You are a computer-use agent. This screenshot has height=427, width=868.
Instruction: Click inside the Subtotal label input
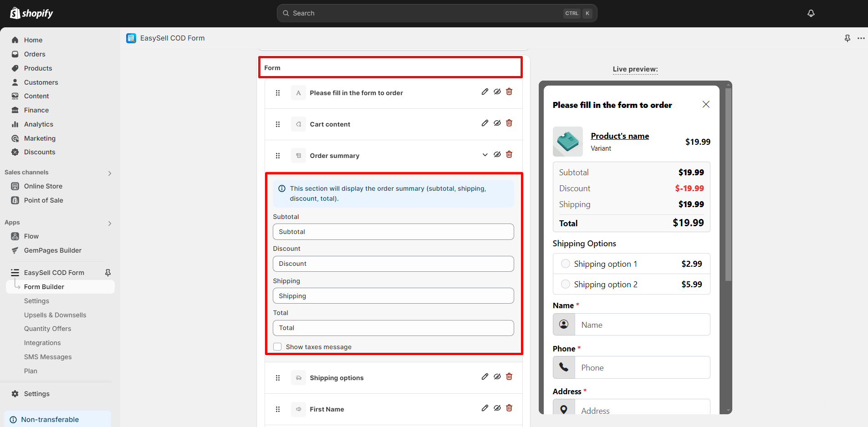393,232
